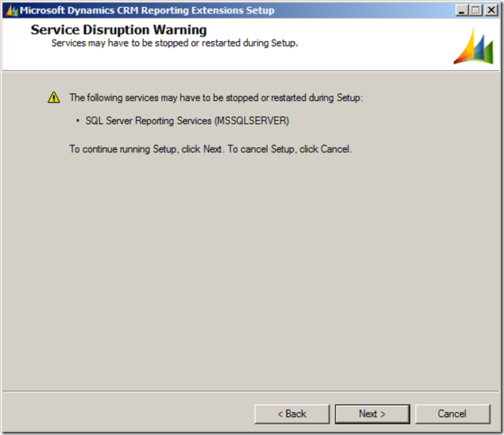This screenshot has width=504, height=435.
Task: Click 'To continue running Setup, click Next' instruction
Action: click(x=211, y=149)
